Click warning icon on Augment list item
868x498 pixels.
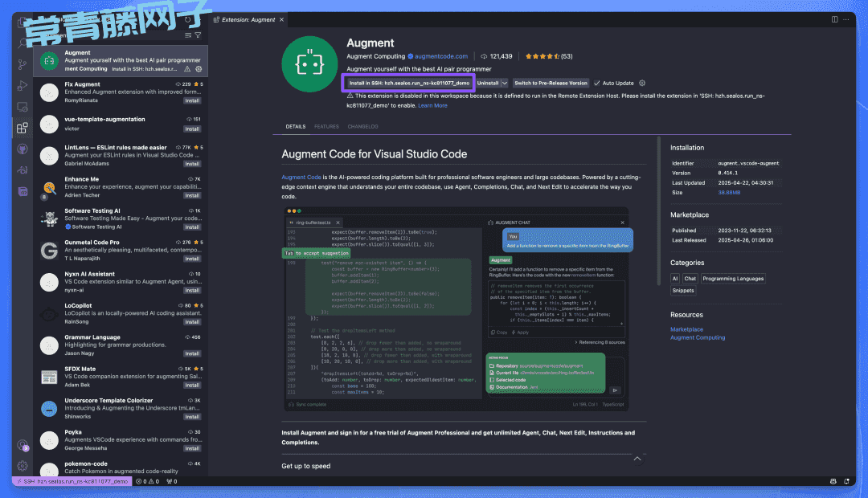click(x=187, y=69)
